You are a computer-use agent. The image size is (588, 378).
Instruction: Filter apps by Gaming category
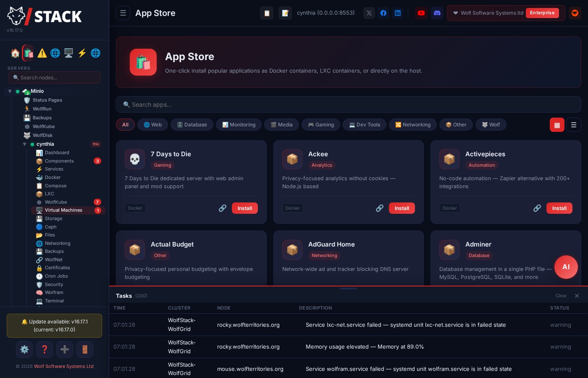click(321, 125)
